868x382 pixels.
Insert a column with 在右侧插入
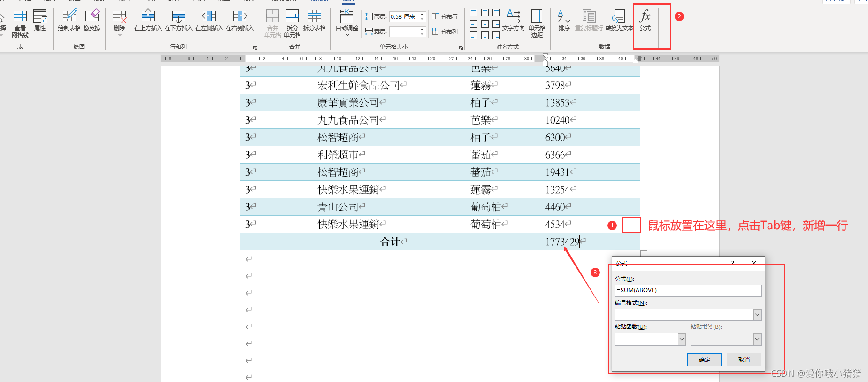(x=239, y=21)
